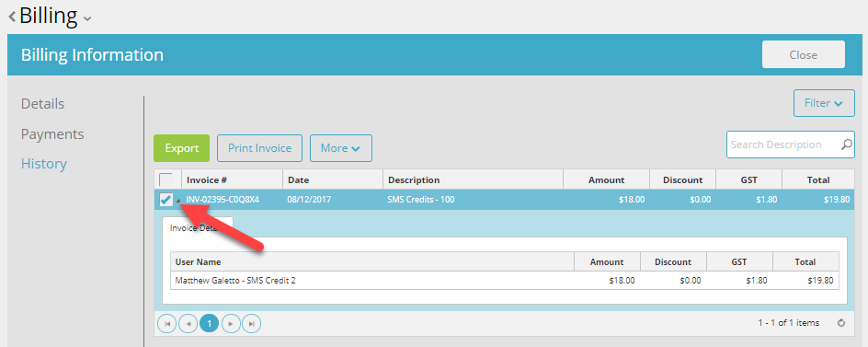Click the date 08/12/2017
This screenshot has width=868, height=347.
[309, 200]
